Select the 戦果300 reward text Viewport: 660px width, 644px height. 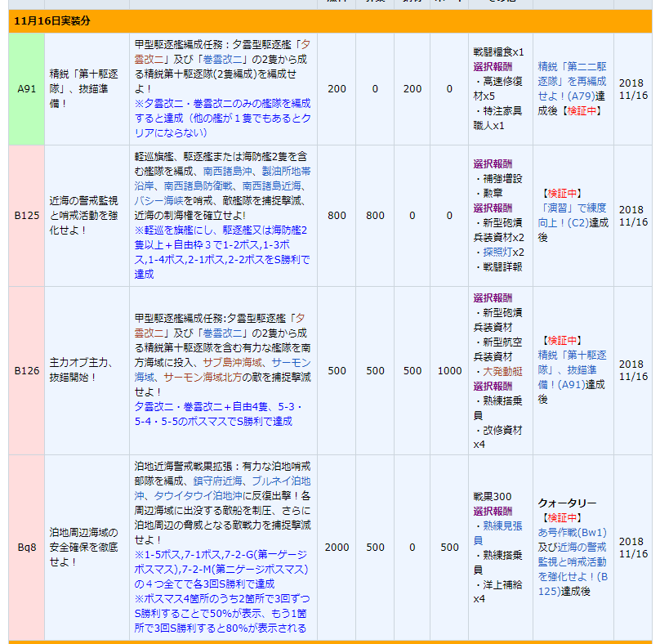click(x=493, y=497)
